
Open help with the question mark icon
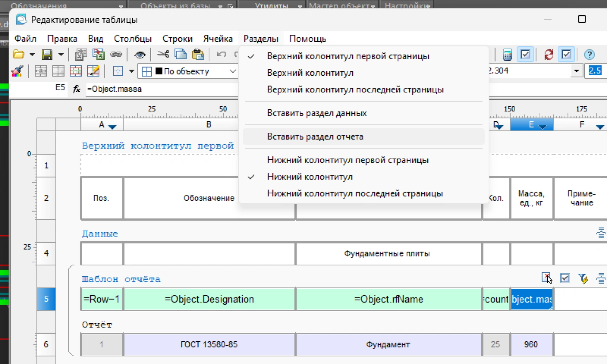click(x=589, y=54)
